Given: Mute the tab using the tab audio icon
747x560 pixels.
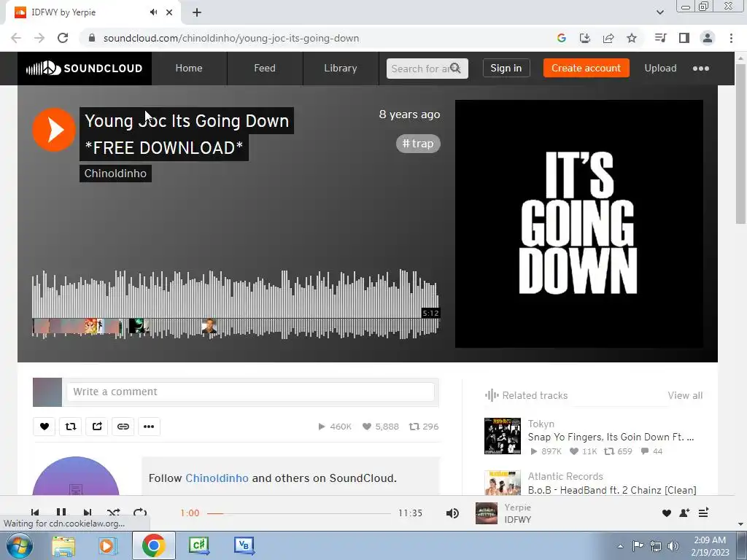Looking at the screenshot, I should pos(153,12).
